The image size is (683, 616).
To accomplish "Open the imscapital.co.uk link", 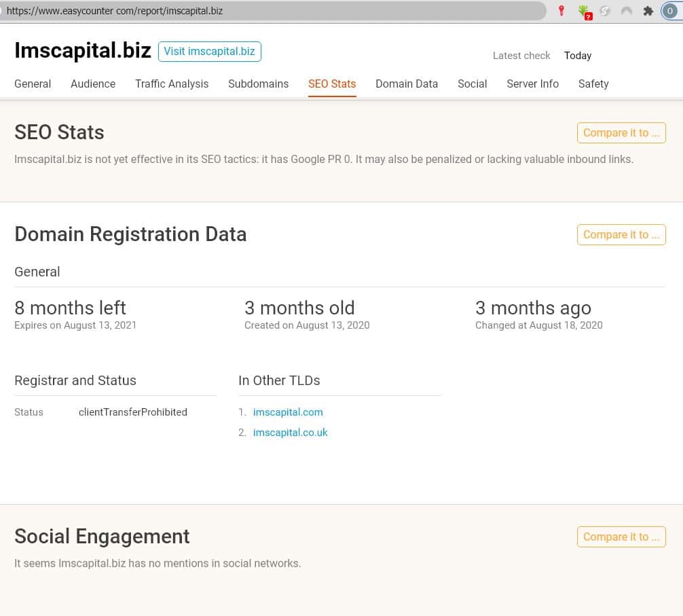I will pyautogui.click(x=290, y=433).
